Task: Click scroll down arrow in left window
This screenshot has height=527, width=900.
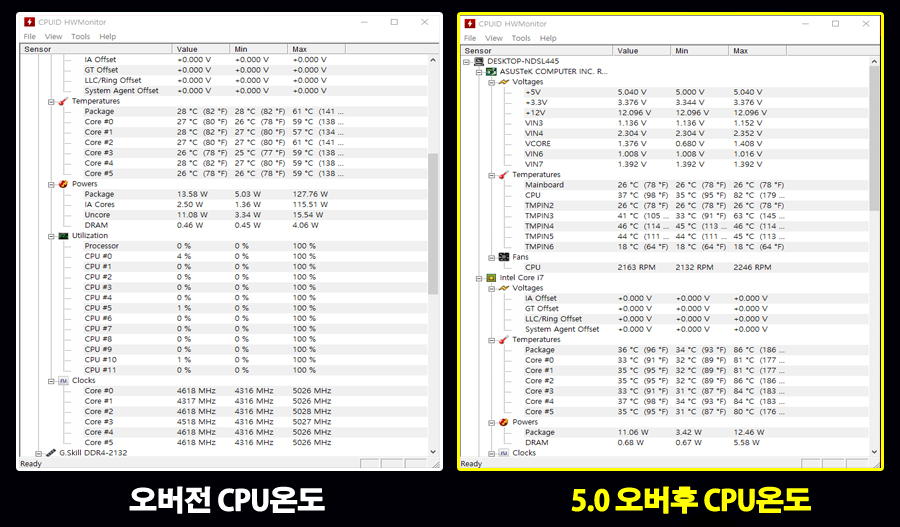Action: [x=433, y=452]
